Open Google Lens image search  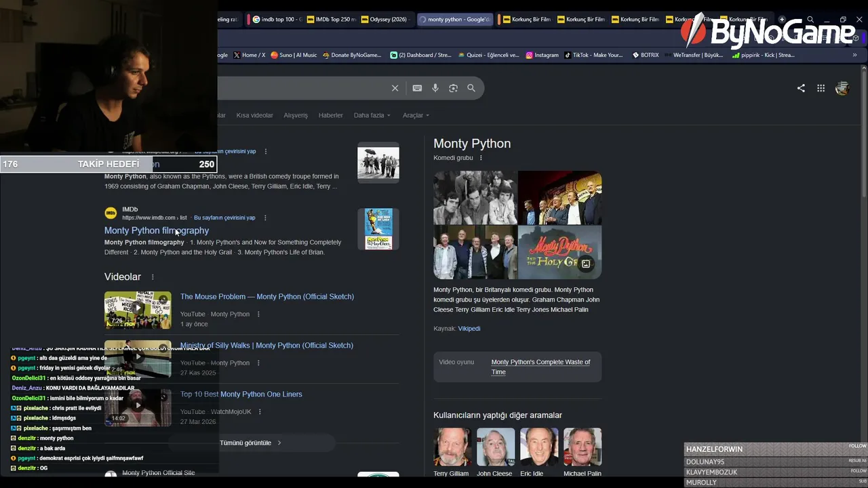pyautogui.click(x=453, y=88)
